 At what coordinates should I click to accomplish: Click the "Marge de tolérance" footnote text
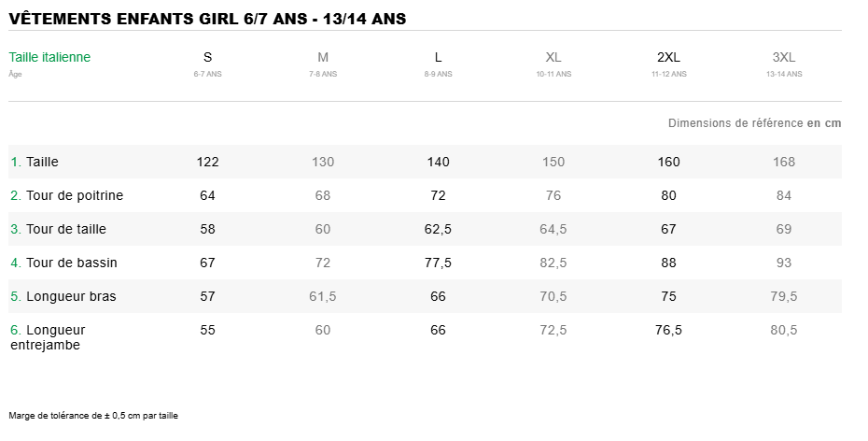[93, 416]
